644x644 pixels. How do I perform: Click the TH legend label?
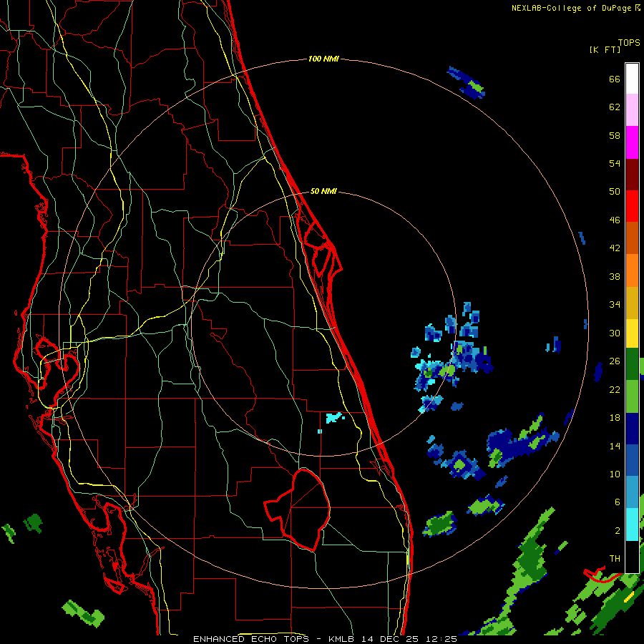click(615, 559)
